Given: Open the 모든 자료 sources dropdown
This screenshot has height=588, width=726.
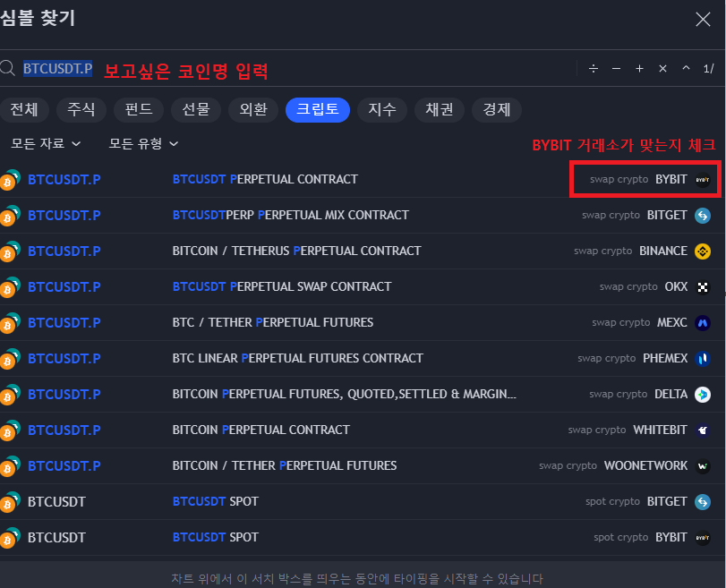Looking at the screenshot, I should (x=46, y=143).
